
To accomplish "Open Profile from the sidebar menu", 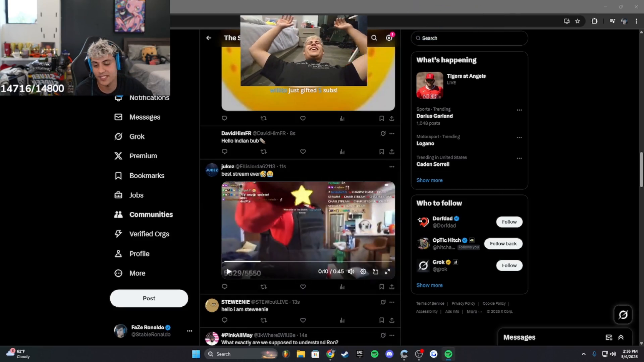I will (139, 254).
